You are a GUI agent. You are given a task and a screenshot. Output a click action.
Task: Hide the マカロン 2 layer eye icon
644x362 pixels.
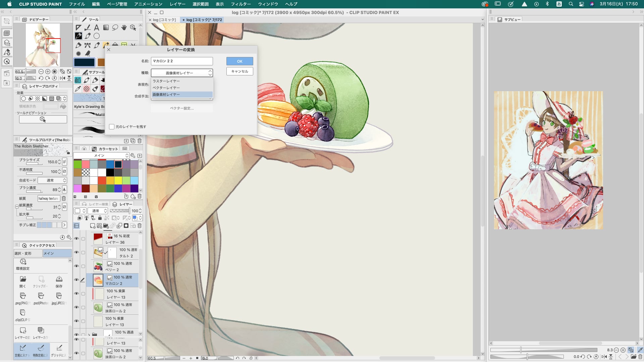pos(76,280)
